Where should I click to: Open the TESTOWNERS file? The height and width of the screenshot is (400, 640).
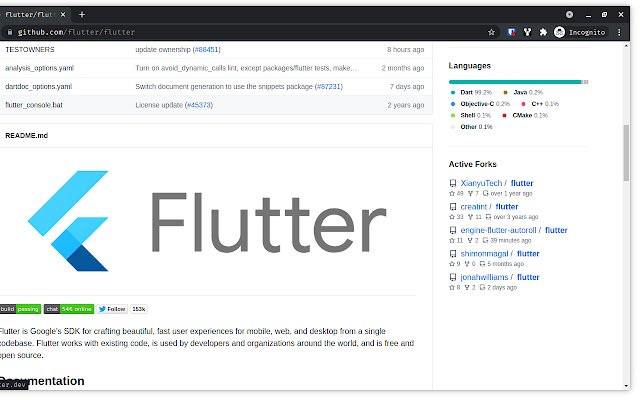29,49
